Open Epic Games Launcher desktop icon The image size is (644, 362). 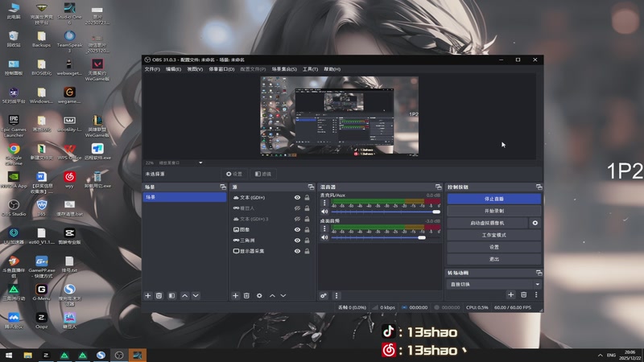point(14,125)
